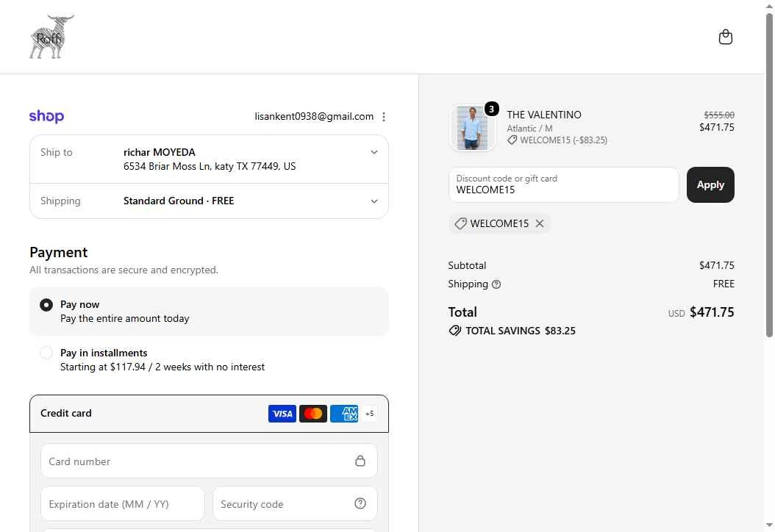Image resolution: width=775 pixels, height=532 pixels.
Task: Click the Apply discount button
Action: coord(710,184)
